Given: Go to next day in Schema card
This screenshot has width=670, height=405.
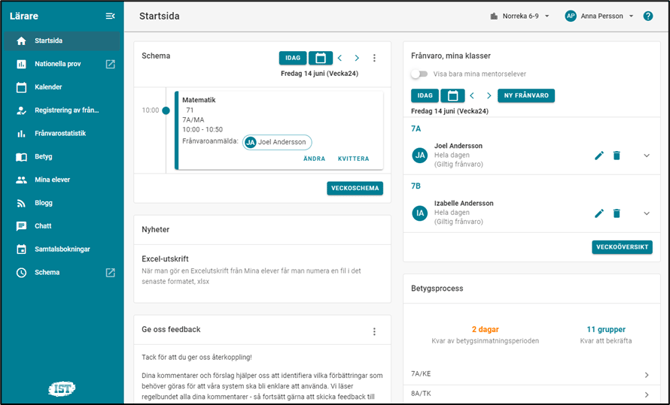Looking at the screenshot, I should point(357,58).
